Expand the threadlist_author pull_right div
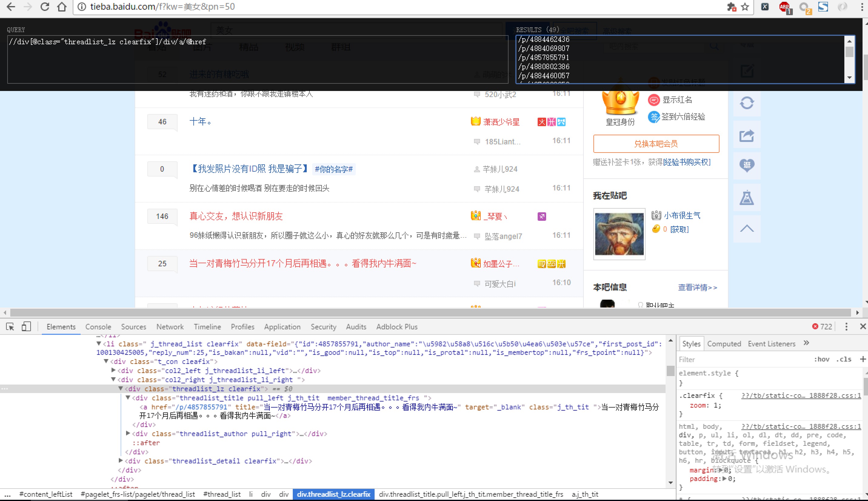The height and width of the screenshot is (501, 868). [x=128, y=434]
